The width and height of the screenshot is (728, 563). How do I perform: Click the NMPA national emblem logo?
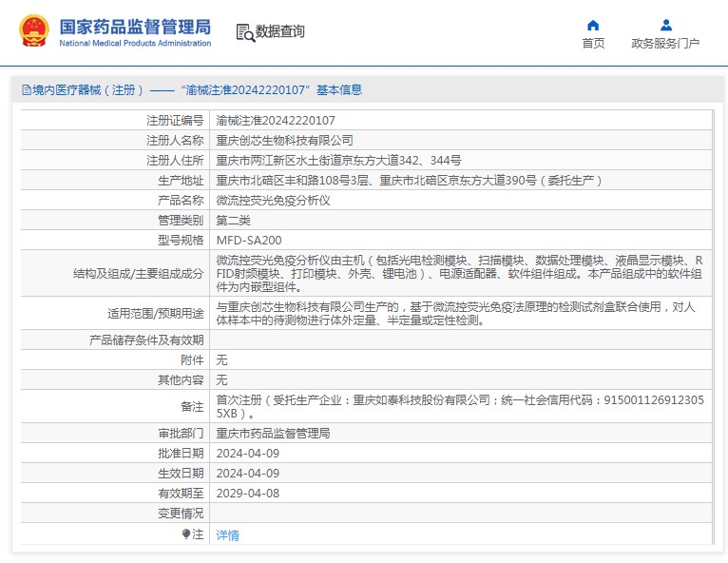(36, 31)
